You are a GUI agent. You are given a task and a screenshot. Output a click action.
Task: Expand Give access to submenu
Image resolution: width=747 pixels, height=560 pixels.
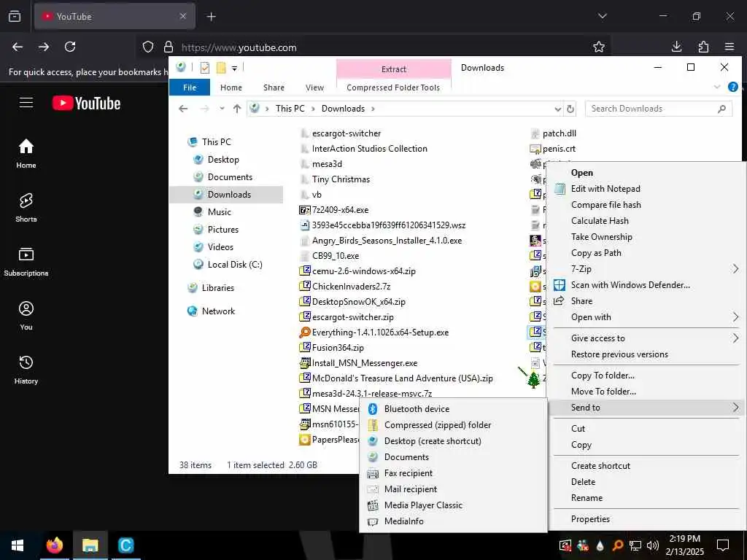(x=646, y=338)
